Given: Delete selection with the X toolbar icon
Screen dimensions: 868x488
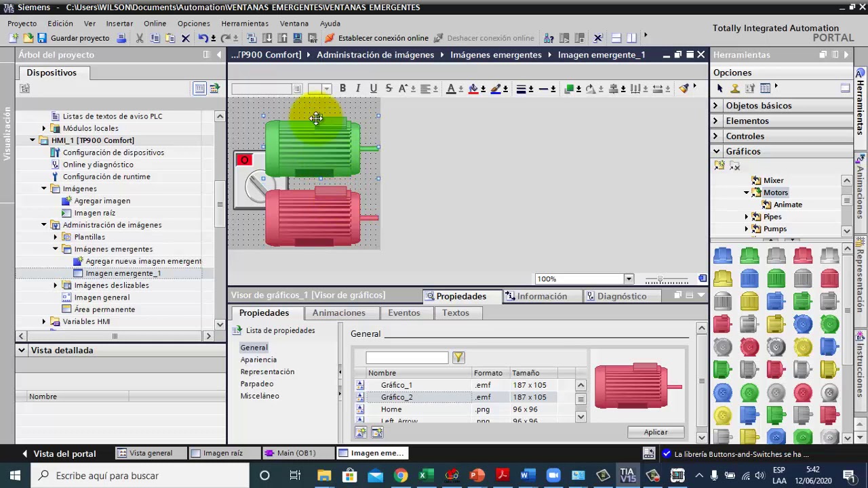Looking at the screenshot, I should 185,38.
